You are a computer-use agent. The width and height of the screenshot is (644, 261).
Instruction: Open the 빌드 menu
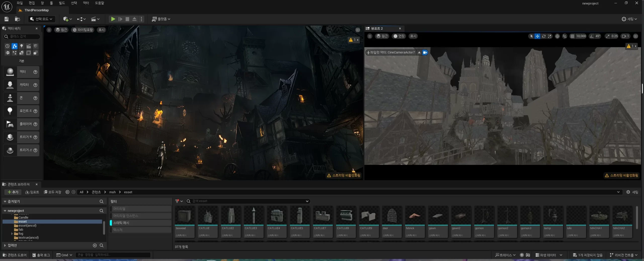(x=62, y=3)
